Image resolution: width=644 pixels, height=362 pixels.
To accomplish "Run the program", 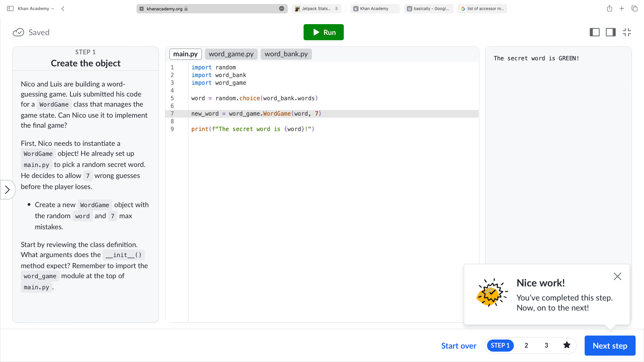I will (324, 32).
